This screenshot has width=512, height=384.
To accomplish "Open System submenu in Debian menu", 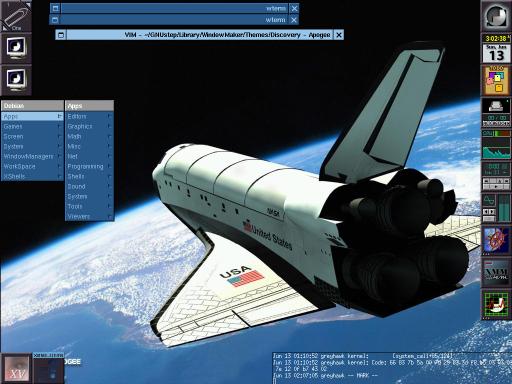I will click(32, 146).
